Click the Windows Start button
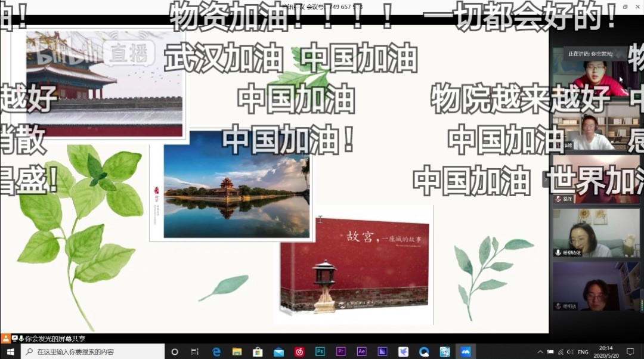Viewport: 644px width, 359px height. (10, 352)
